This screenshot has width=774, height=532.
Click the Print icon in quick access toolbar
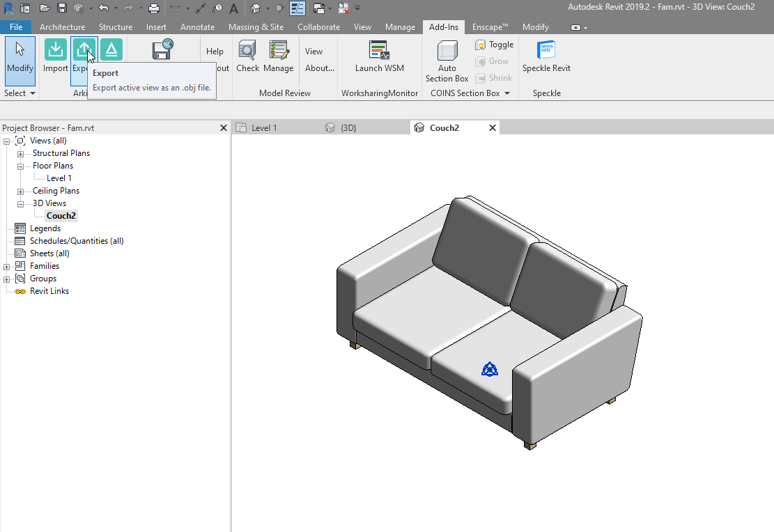point(154,8)
